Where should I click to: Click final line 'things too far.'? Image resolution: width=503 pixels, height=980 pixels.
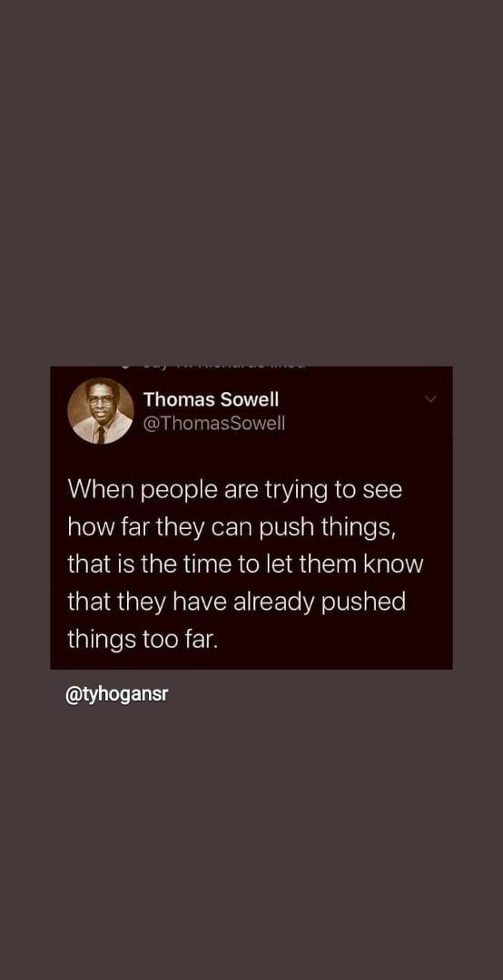click(x=143, y=642)
